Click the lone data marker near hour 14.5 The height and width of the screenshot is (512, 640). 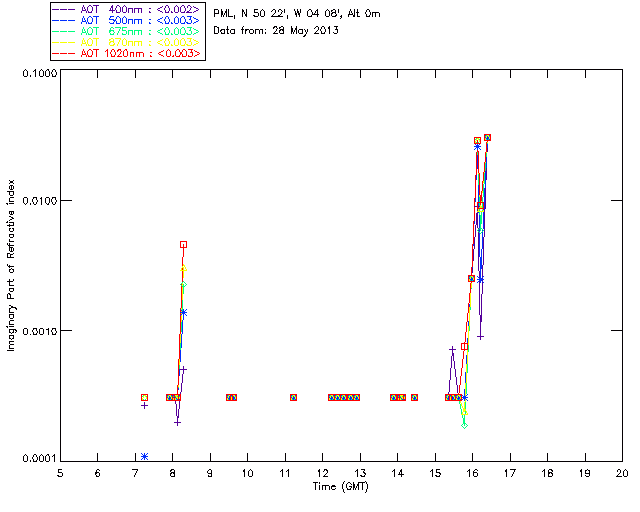pos(414,397)
